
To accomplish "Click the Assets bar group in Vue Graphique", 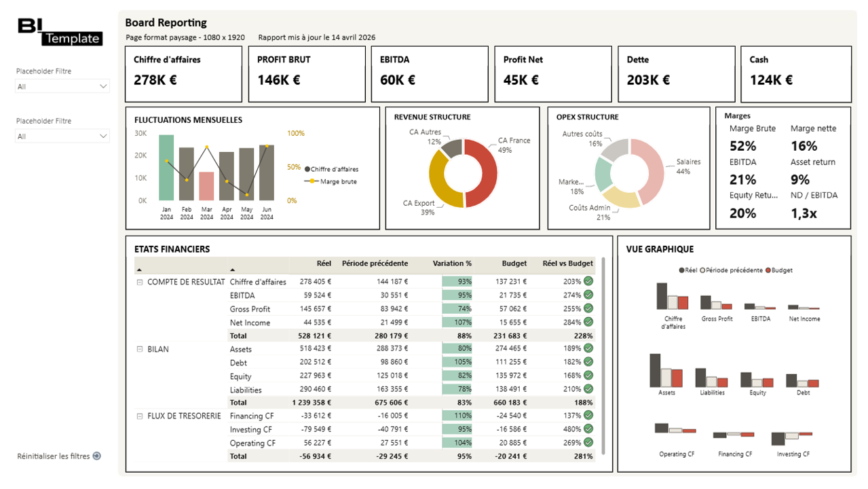I will click(x=666, y=370).
